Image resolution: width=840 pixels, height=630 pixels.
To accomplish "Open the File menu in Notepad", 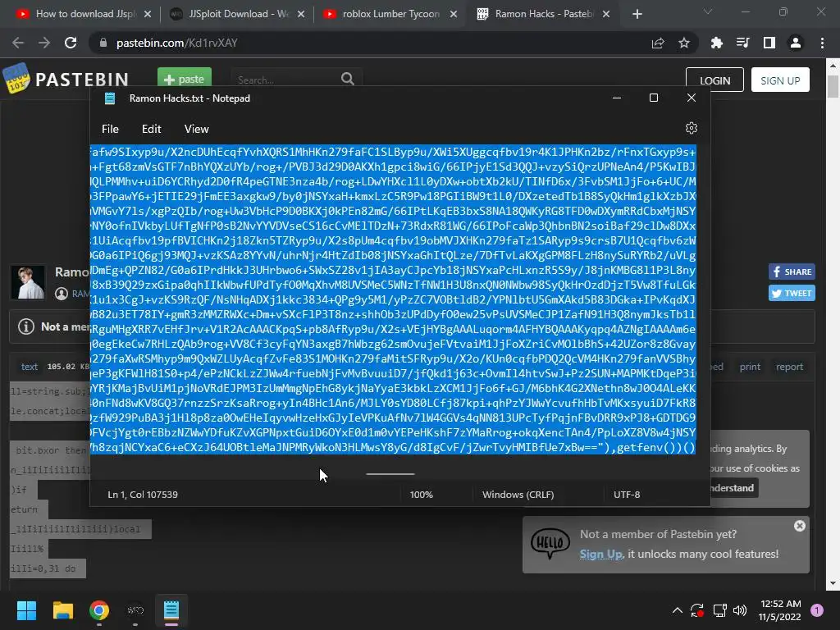I will click(x=110, y=129).
